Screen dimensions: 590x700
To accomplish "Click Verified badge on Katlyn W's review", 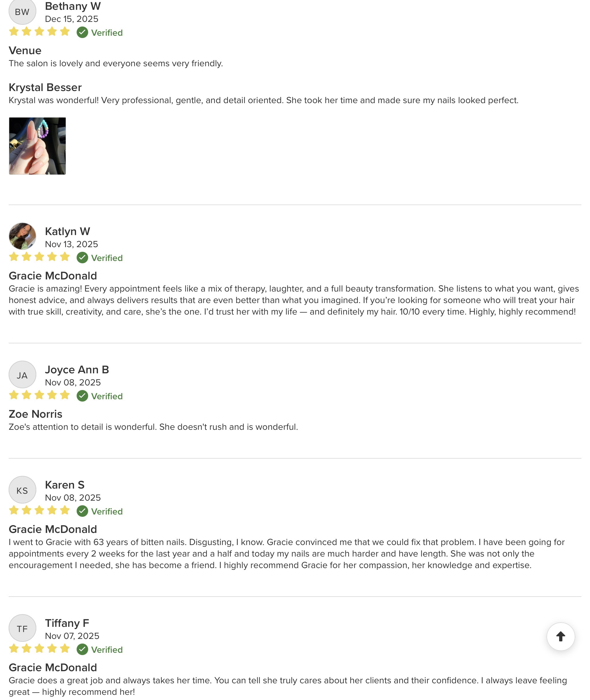I will (x=100, y=258).
